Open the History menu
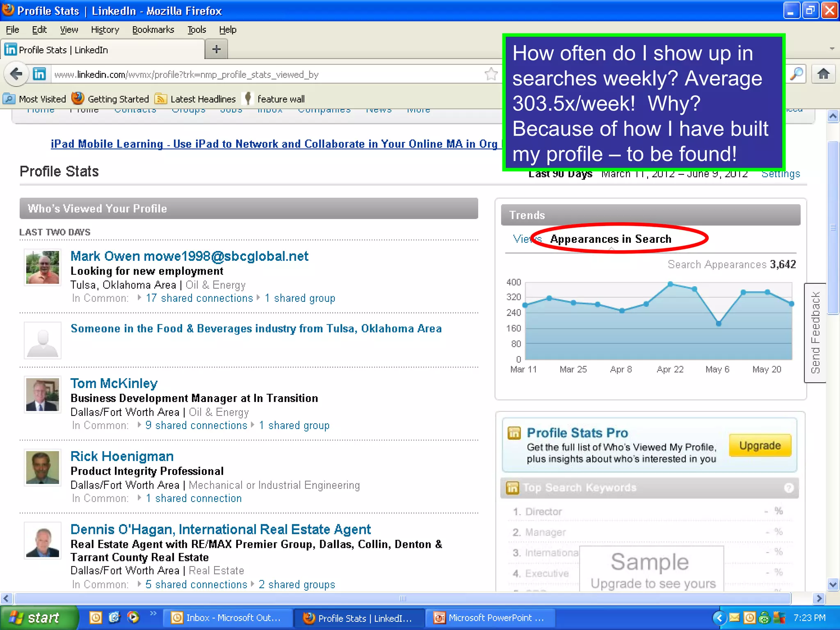840x630 pixels. tap(105, 30)
